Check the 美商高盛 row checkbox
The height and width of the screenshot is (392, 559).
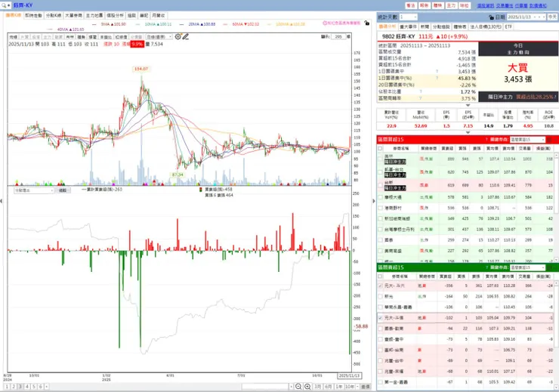click(381, 251)
